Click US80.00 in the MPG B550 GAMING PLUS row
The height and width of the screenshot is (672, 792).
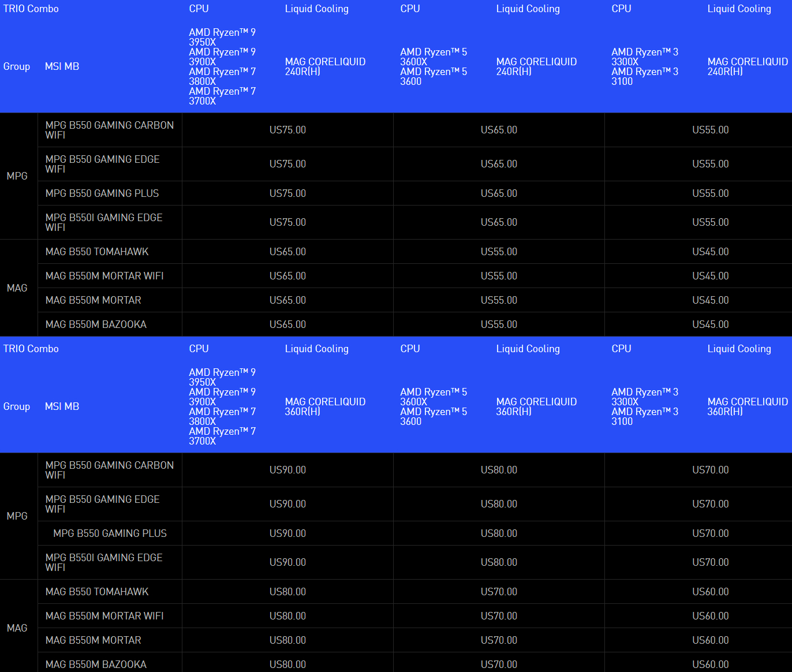(x=499, y=533)
